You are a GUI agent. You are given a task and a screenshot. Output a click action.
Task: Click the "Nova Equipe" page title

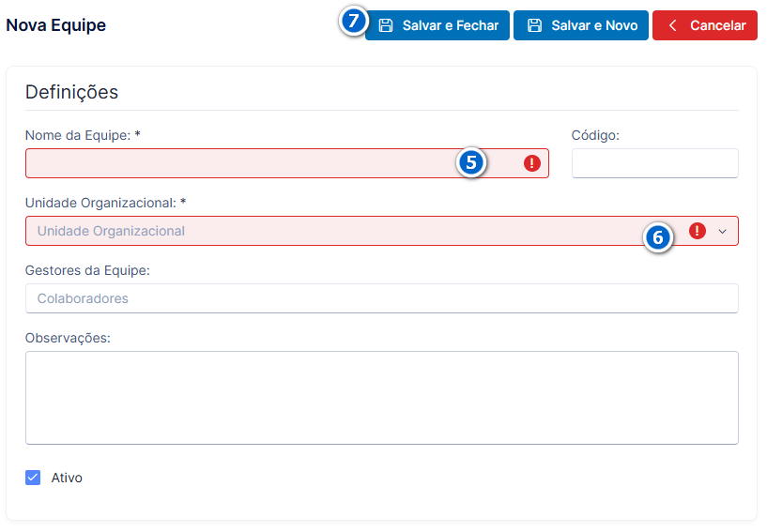point(55,25)
